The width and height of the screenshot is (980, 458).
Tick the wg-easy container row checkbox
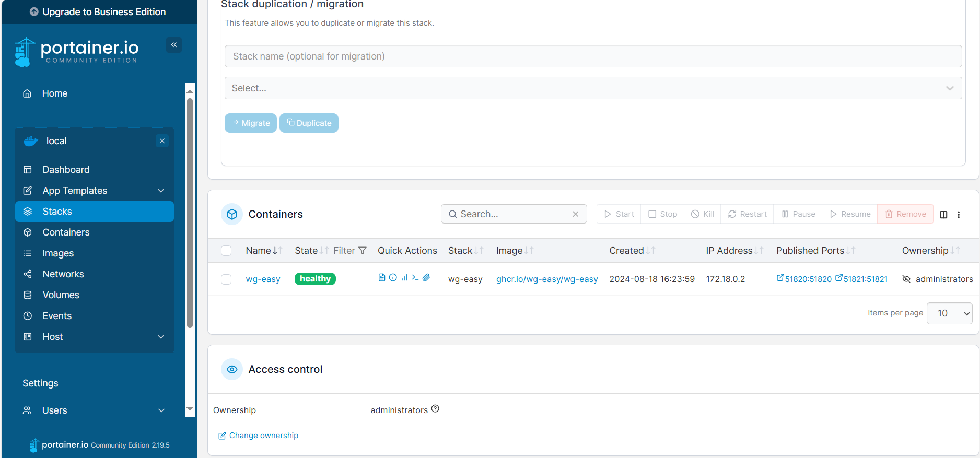point(226,279)
